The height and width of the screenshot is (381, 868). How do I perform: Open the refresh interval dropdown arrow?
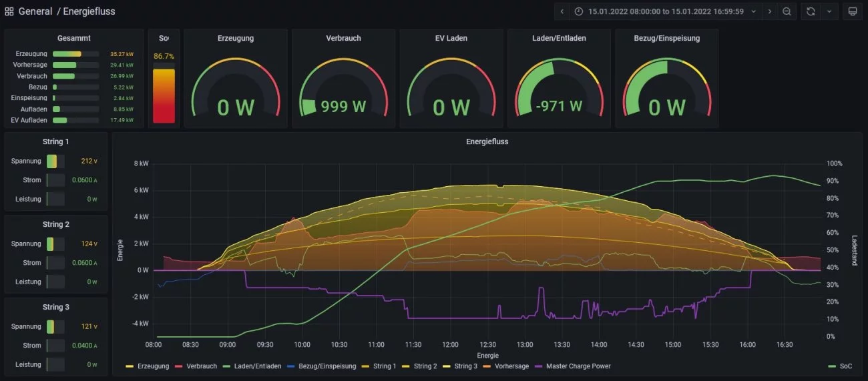click(829, 11)
